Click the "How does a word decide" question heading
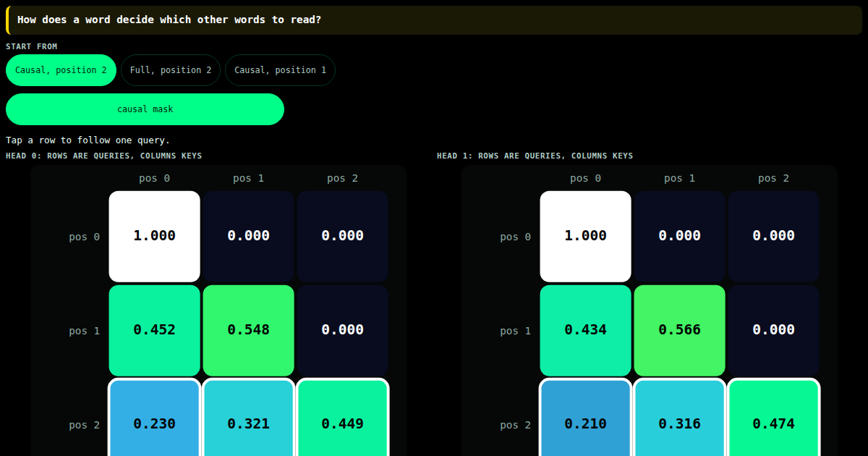Viewport: 868px width, 456px height. click(x=169, y=20)
